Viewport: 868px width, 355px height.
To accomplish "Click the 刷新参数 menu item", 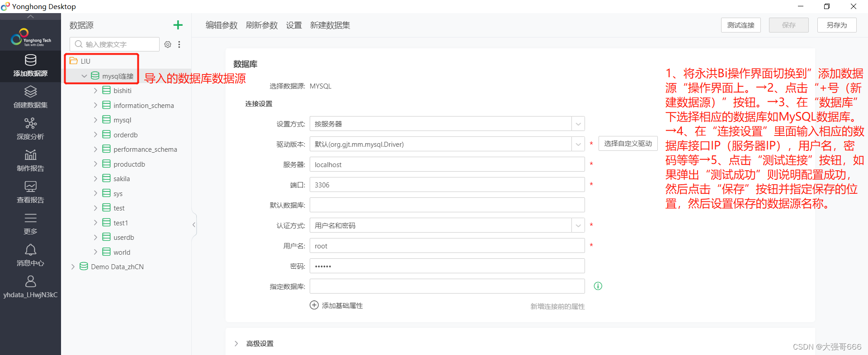I will coord(262,25).
